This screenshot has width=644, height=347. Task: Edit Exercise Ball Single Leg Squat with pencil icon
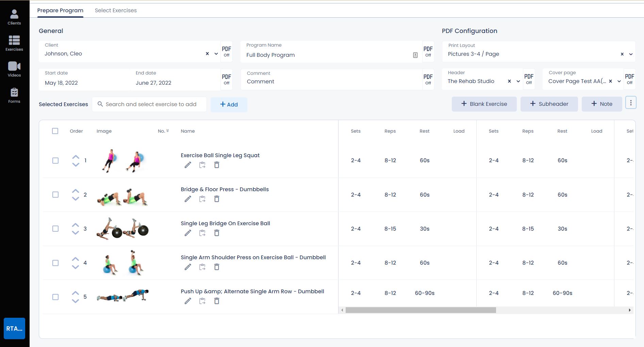[x=188, y=165]
